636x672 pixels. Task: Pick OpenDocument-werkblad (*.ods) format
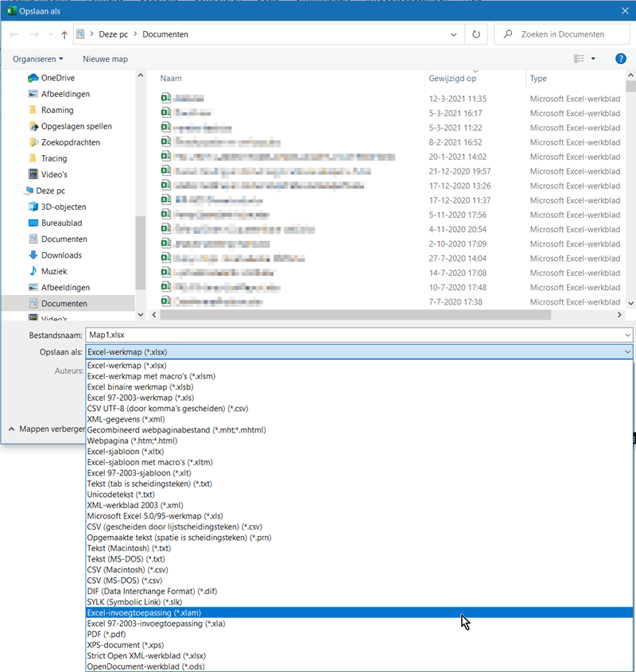click(x=145, y=666)
